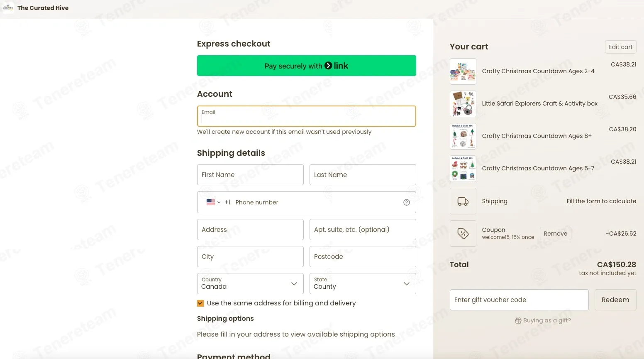Image resolution: width=644 pixels, height=359 pixels.
Task: Click the shipping truck icon
Action: pos(463,201)
